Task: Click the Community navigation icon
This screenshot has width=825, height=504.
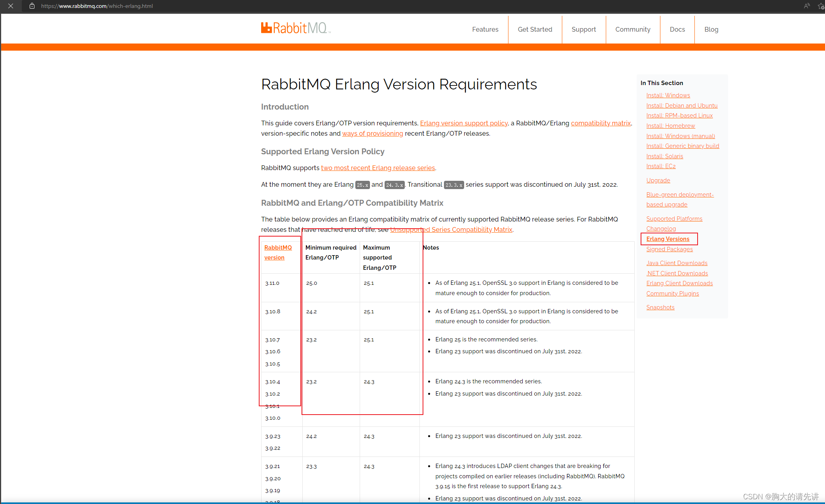Action: point(632,30)
